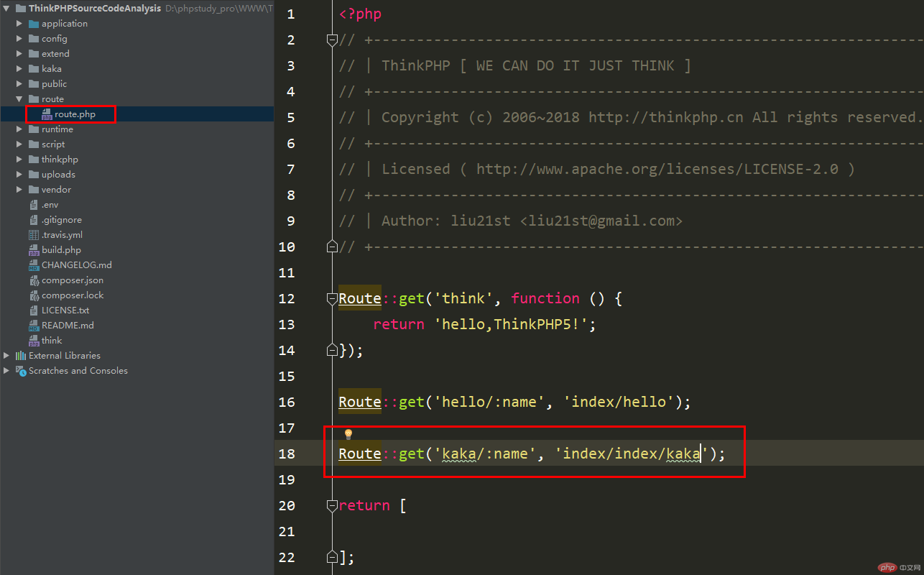
Task: Expand the kaka folder arrow
Action: [x=19, y=69]
